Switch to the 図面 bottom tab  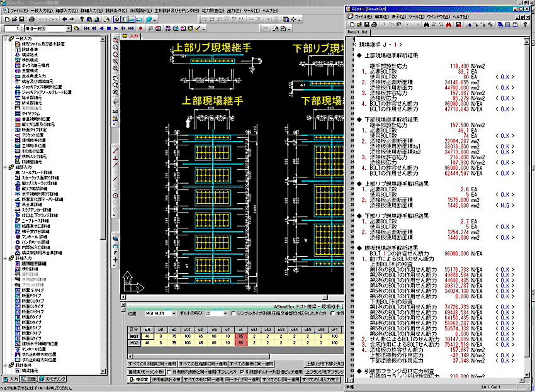[28, 379]
